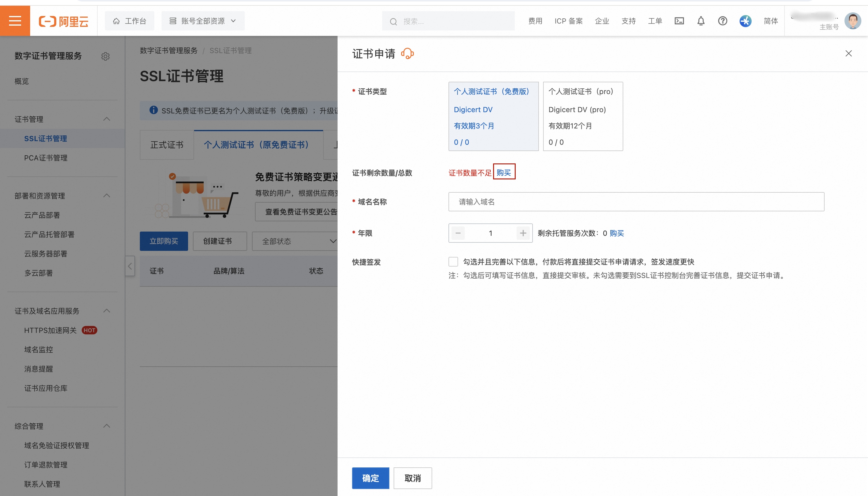This screenshot has height=496, width=868.
Task: Close the 证书申请 panel
Action: 849,53
